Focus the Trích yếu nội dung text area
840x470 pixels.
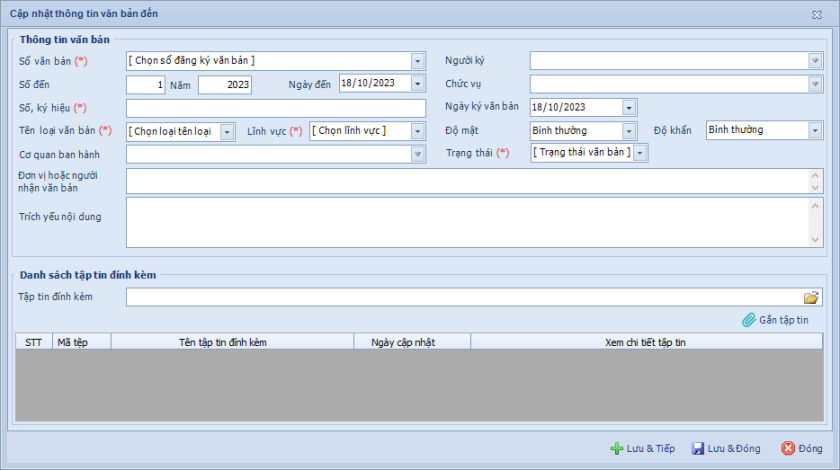click(x=466, y=222)
